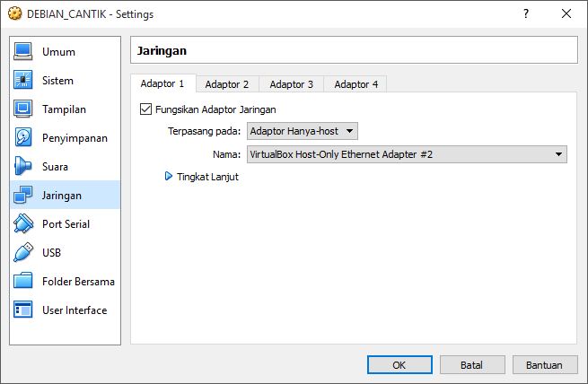Screen dimensions: 588x384
Task: Select the Suara speaker icon
Action: (22, 166)
